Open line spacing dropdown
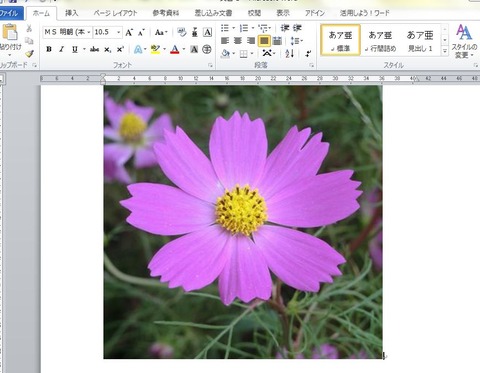Image resolution: width=480 pixels, height=373 pixels. click(296, 41)
